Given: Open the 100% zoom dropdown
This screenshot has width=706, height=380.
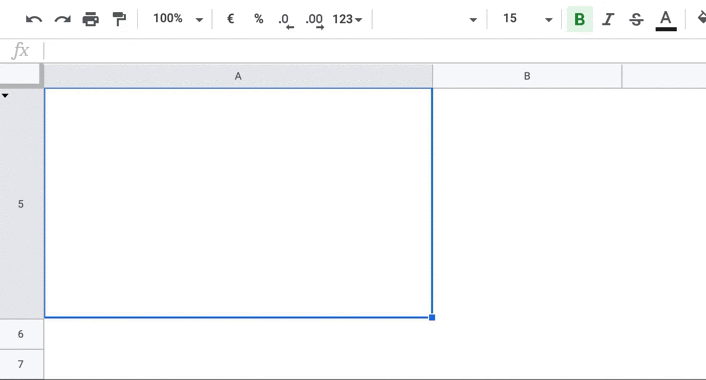Looking at the screenshot, I should pos(178,19).
